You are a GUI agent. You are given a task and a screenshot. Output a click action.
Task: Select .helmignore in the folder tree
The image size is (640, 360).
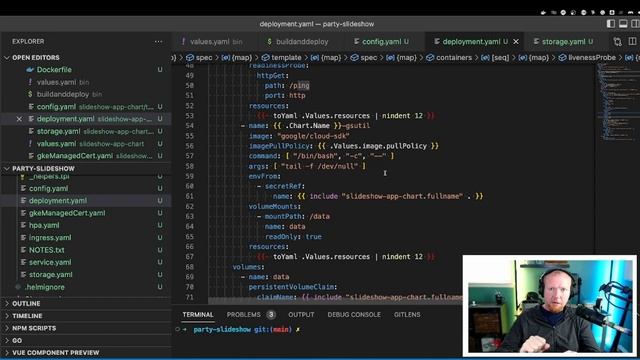86,287
